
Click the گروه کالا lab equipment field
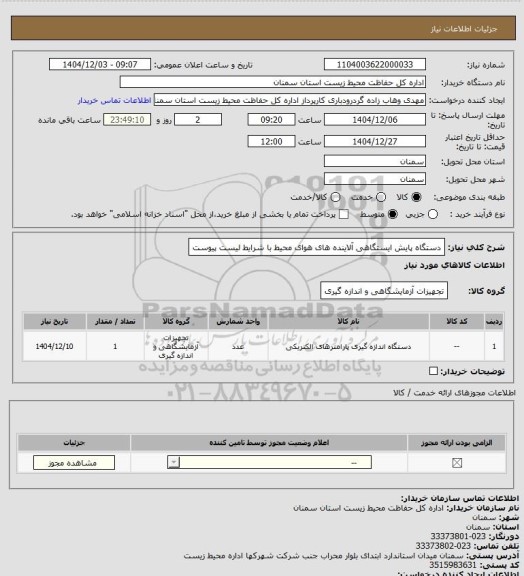(384, 291)
